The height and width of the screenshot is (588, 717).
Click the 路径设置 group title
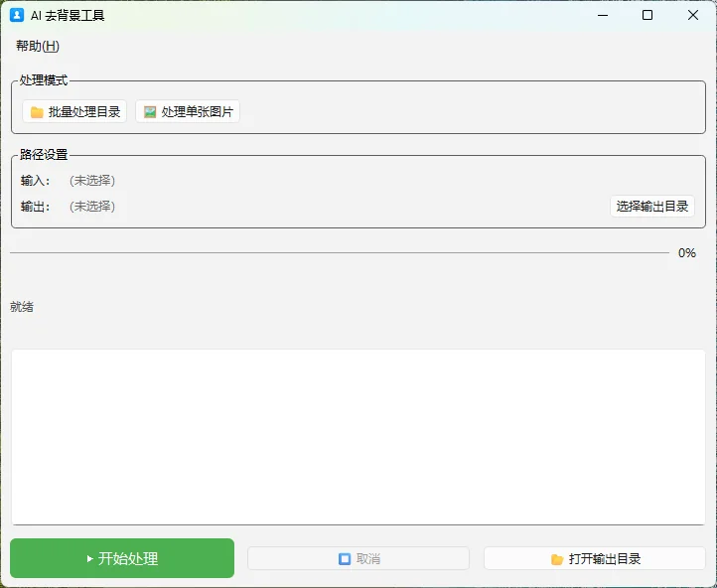[44, 155]
